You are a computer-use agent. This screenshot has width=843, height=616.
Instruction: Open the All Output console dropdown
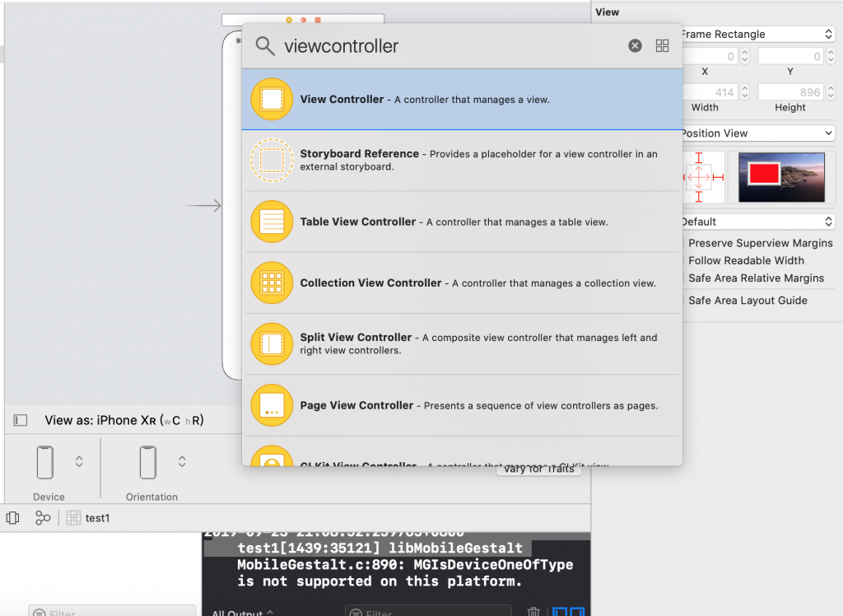[243, 612]
